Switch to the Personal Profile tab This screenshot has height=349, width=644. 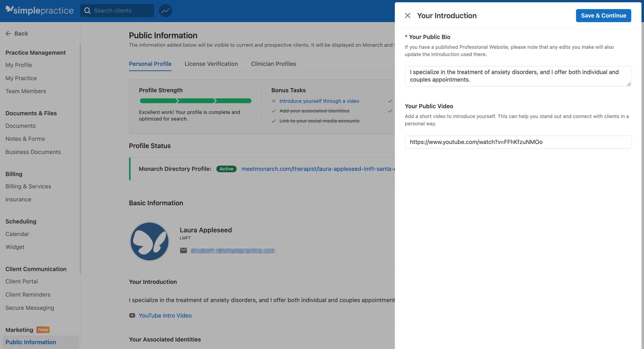(x=150, y=64)
